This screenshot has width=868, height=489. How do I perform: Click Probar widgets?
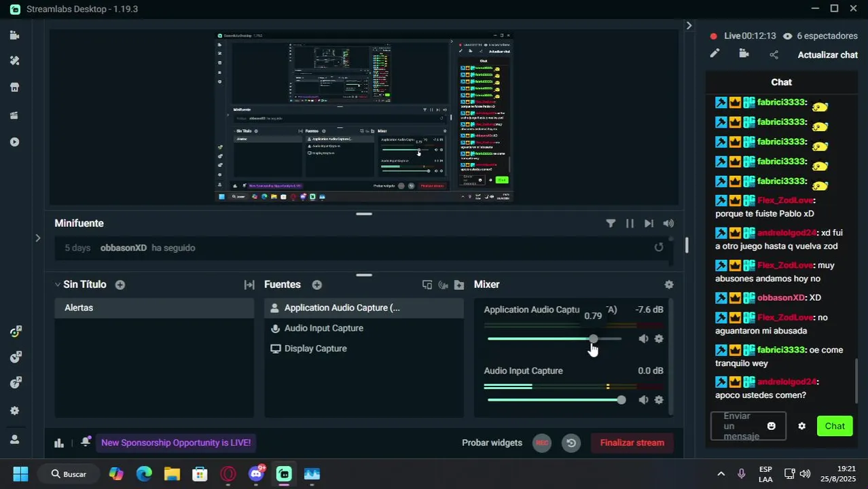point(492,443)
